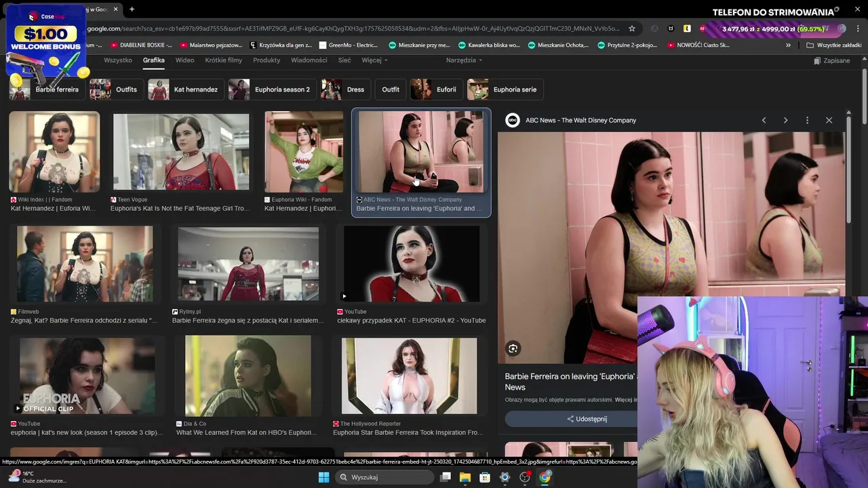Open the GreenMo - Electric bookmark

[x=348, y=45]
